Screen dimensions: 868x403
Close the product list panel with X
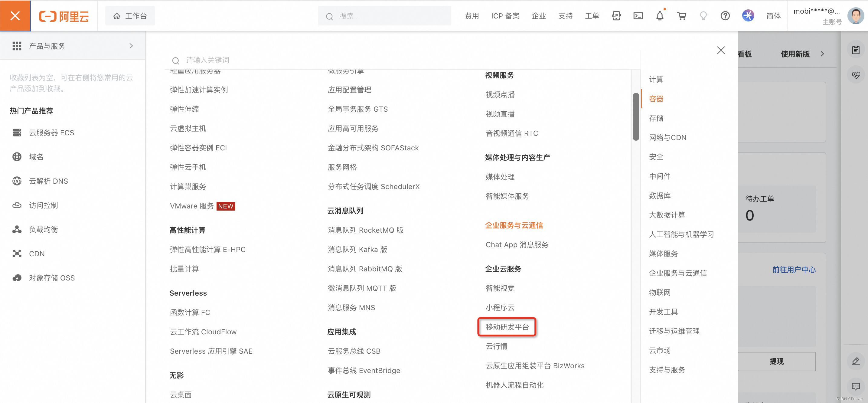point(720,50)
